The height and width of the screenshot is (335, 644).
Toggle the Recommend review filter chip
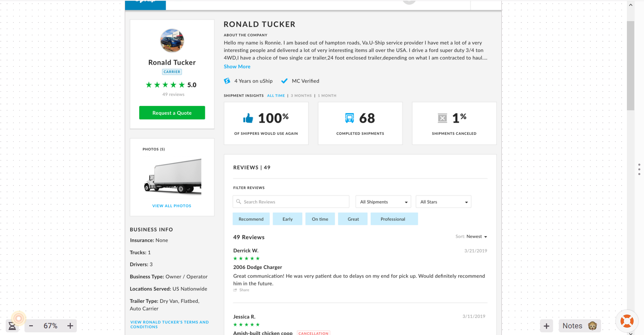[251, 219]
